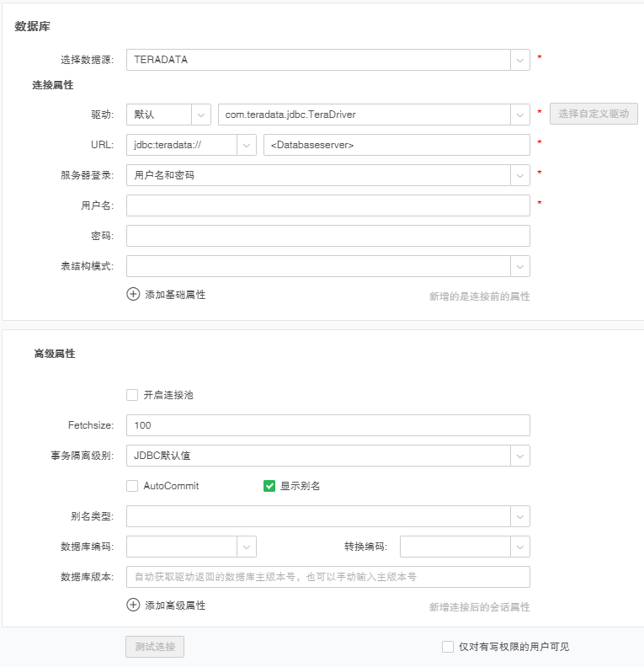This screenshot has height=667, width=644.
Task: Toggle the AutoCommit checkbox
Action: [132, 486]
